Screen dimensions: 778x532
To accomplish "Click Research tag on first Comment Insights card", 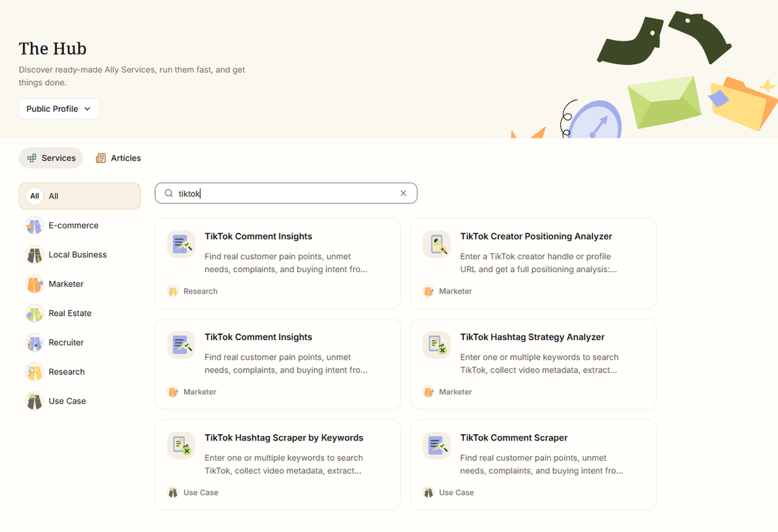I will 193,291.
